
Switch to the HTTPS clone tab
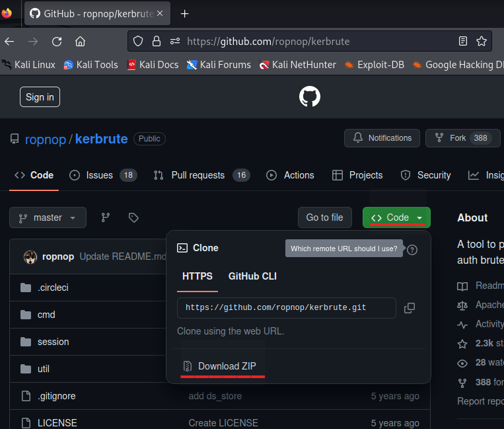point(198,276)
